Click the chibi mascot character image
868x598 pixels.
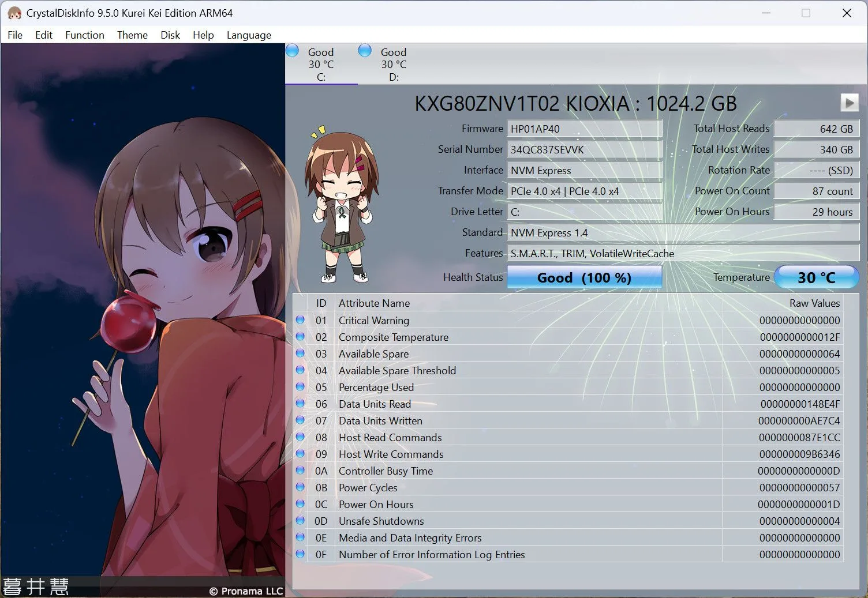click(342, 204)
